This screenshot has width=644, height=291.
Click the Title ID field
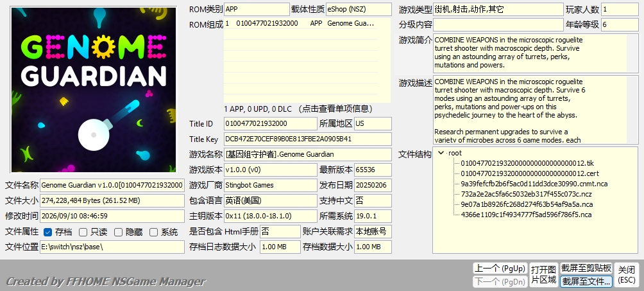point(271,123)
